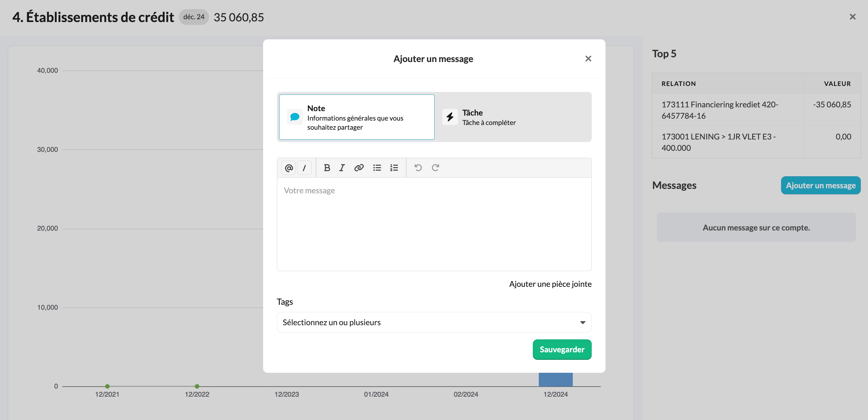The width and height of the screenshot is (868, 420).
Task: Click the slash command icon in toolbar
Action: click(x=304, y=167)
